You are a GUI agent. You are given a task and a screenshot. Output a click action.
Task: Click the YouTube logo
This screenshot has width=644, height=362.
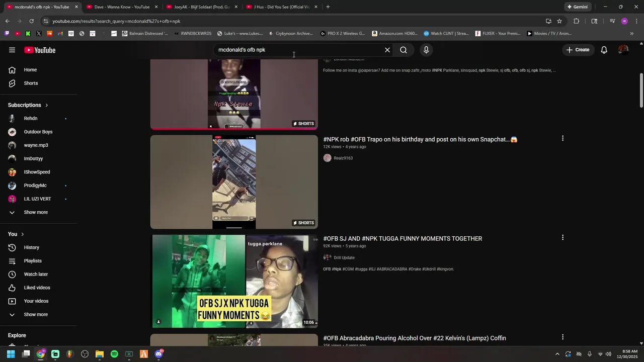[40, 50]
